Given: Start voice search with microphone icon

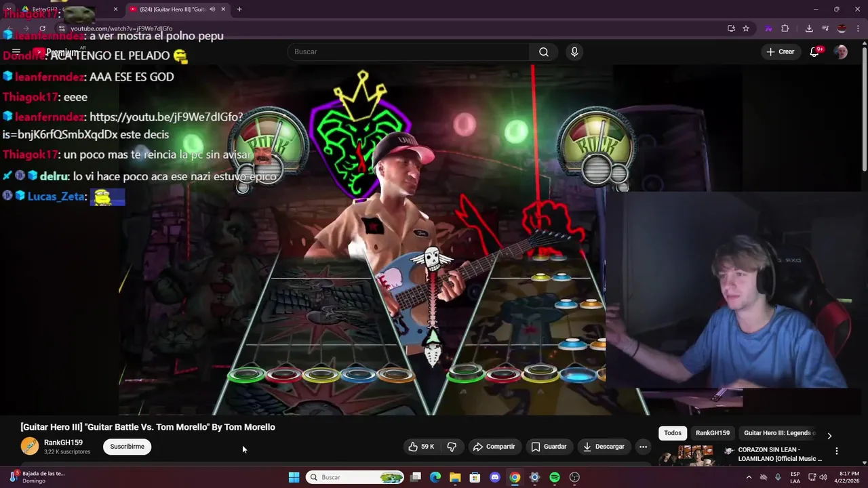Looking at the screenshot, I should click(x=574, y=52).
